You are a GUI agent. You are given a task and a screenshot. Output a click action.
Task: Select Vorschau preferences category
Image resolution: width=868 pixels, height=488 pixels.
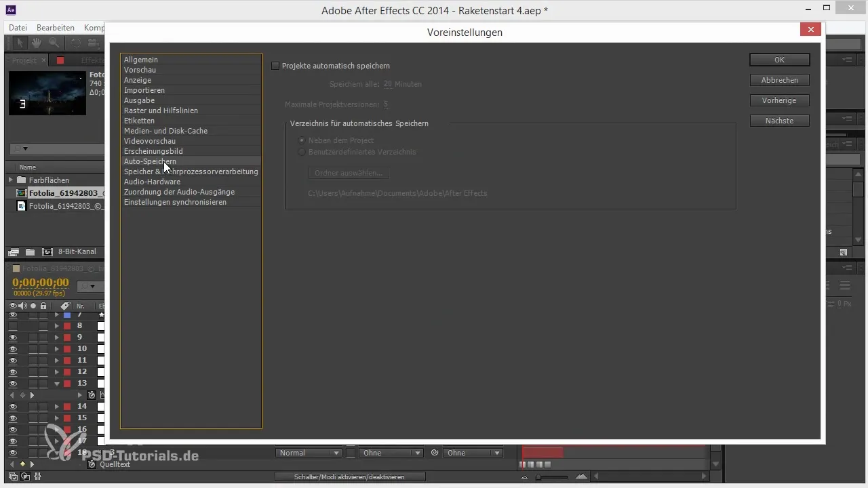(191, 70)
